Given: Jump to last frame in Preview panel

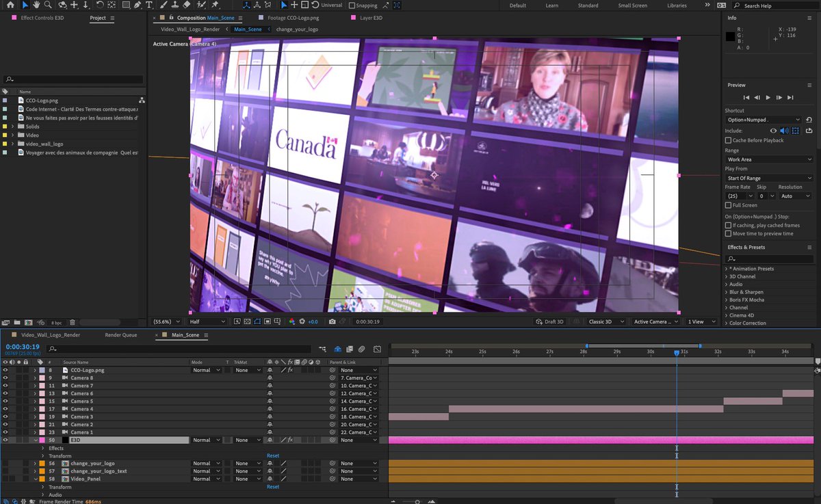Looking at the screenshot, I should click(x=790, y=98).
